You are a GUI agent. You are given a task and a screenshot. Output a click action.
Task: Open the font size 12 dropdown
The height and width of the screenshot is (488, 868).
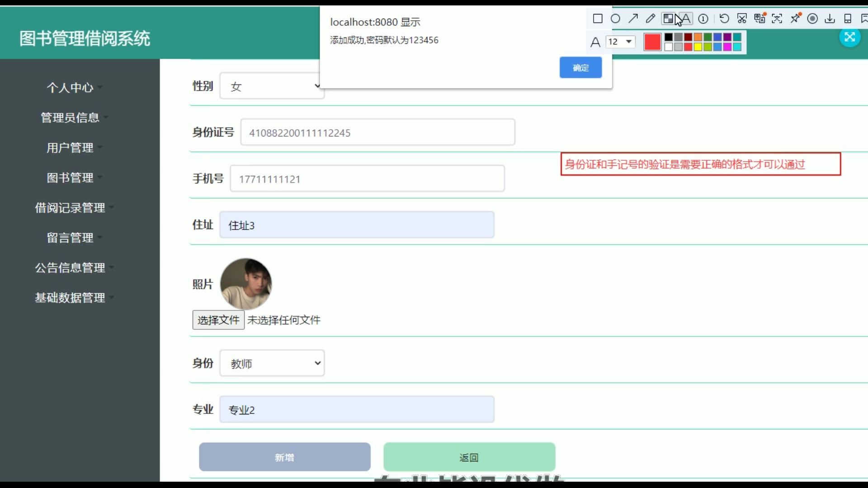coord(620,42)
